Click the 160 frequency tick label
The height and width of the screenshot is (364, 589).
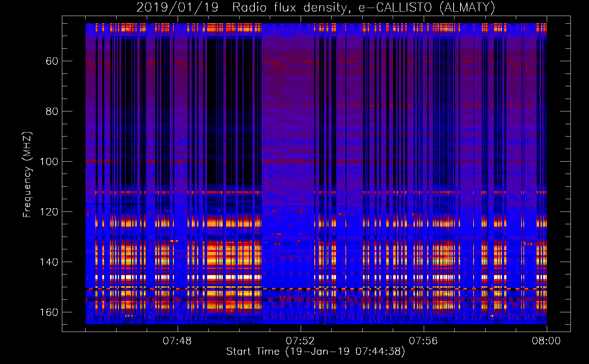[49, 312]
